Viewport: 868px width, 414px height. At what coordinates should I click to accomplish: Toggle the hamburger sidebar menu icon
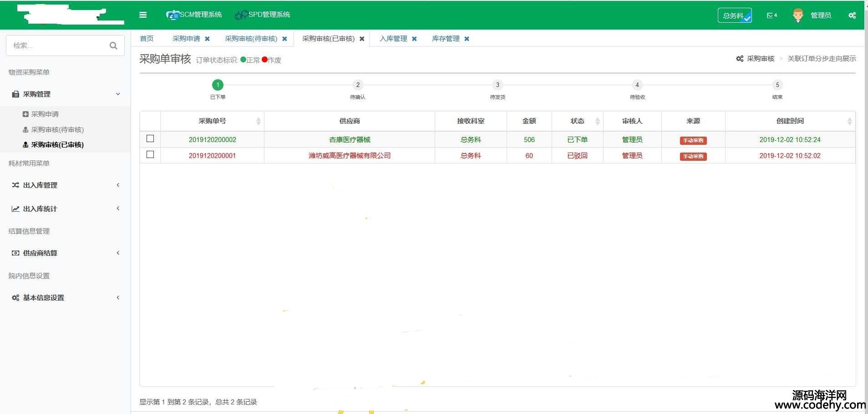tap(143, 15)
